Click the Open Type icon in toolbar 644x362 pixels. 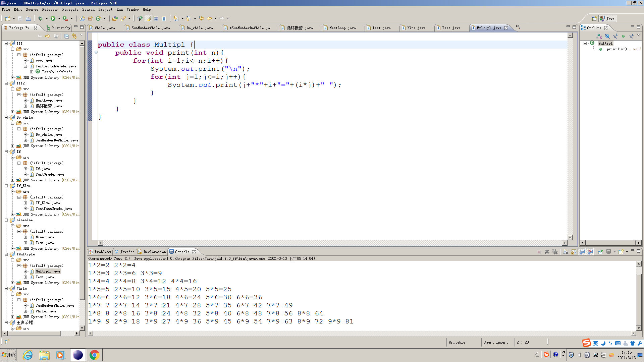tap(115, 18)
